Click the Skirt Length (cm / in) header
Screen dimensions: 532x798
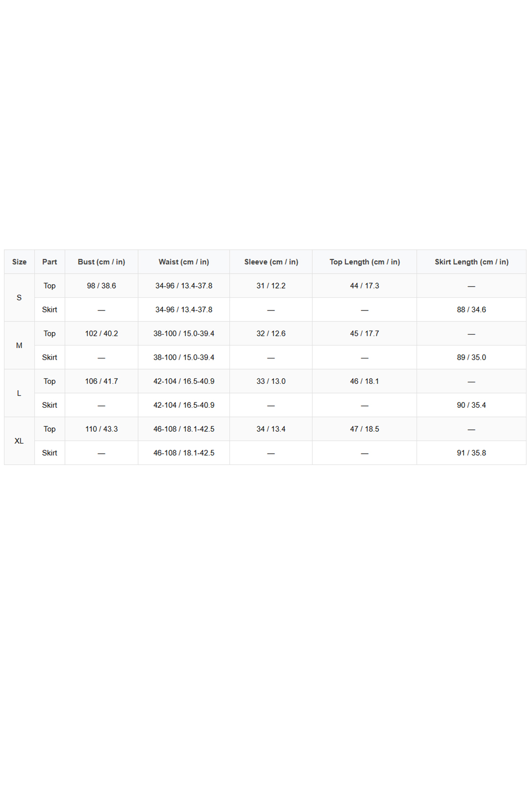[x=471, y=262]
